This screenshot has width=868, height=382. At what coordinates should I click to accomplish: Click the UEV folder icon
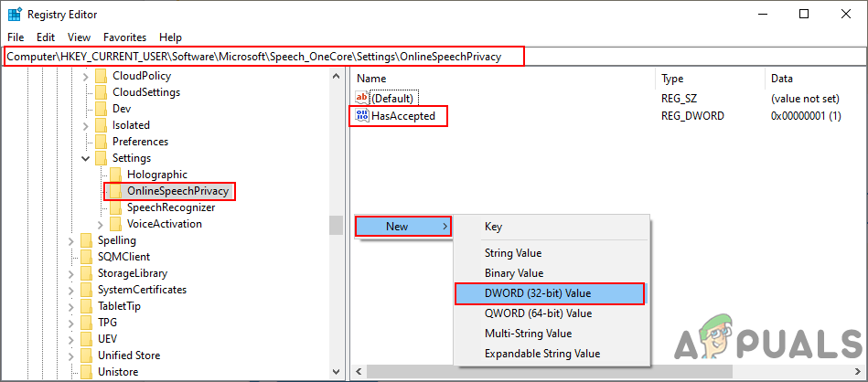tap(86, 339)
